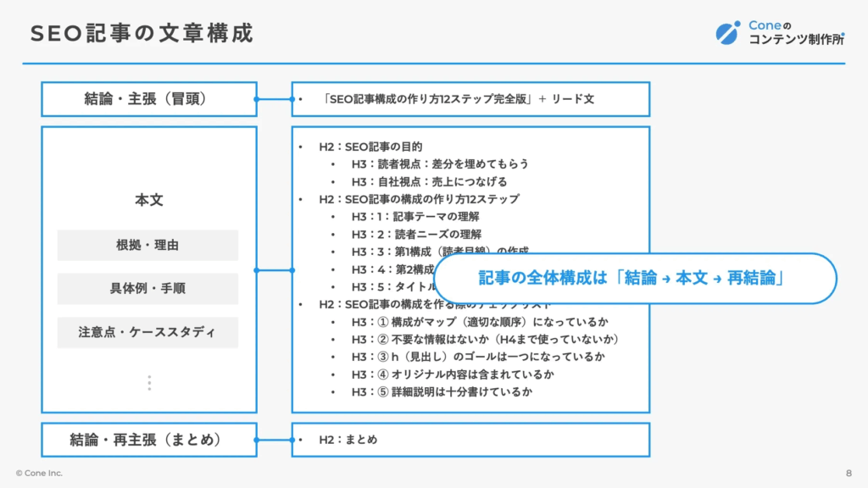This screenshot has width=868, height=488.
Task: Click "H3：⑤ 詳細説明は十分書けているか"
Action: point(442,391)
